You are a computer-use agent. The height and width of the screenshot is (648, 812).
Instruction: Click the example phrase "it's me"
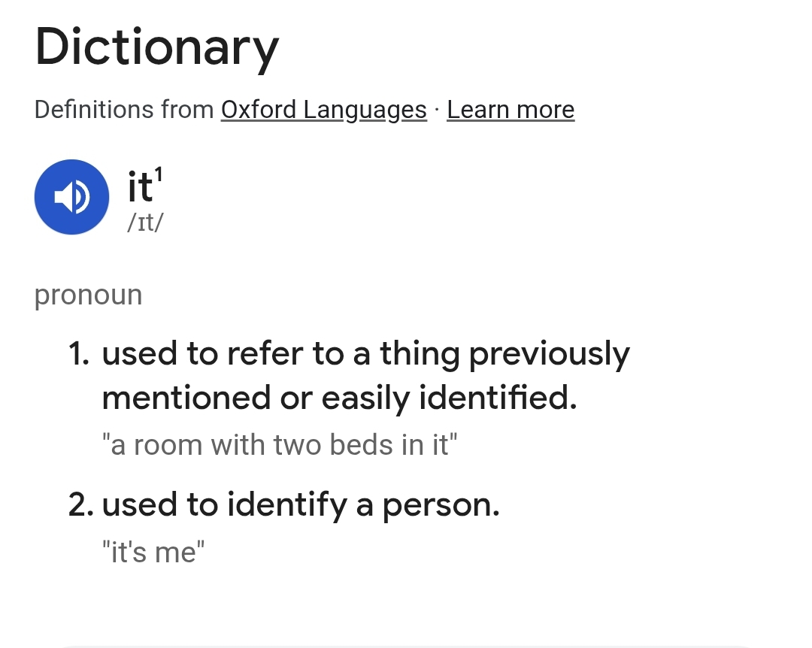pyautogui.click(x=153, y=553)
